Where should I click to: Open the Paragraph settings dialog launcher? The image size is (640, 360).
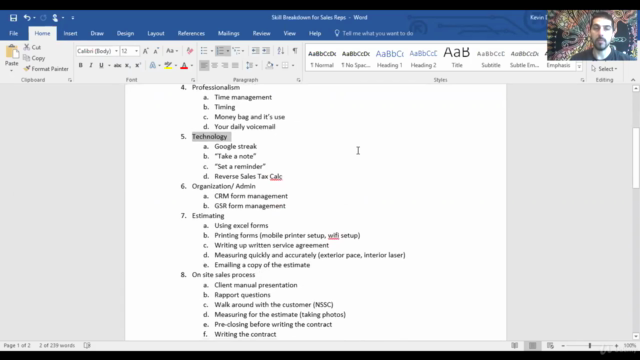(298, 80)
